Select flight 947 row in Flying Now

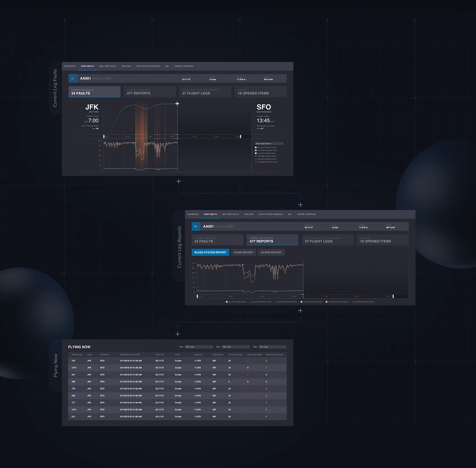[x=177, y=375]
